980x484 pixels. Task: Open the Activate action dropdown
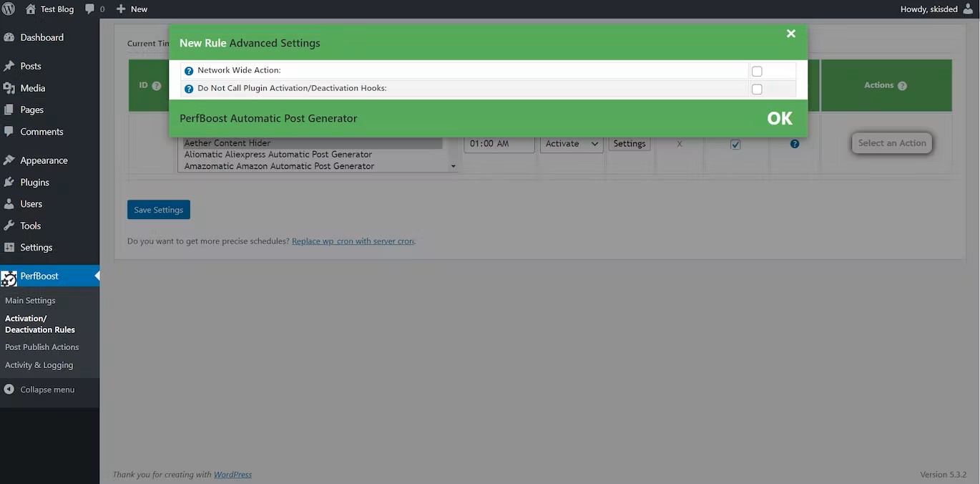[572, 143]
